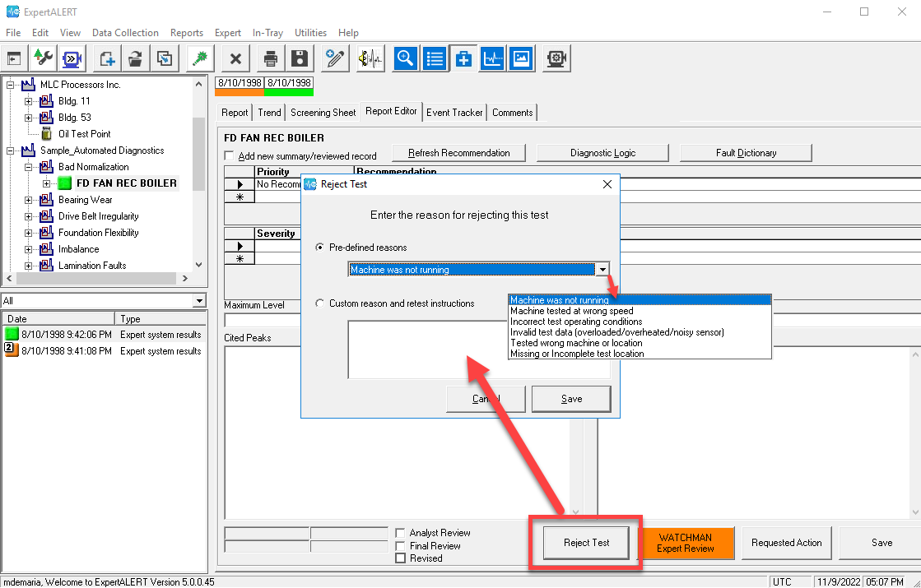921x588 pixels.
Task: Click the MLC Processors Inc. factory icon
Action: [29, 85]
